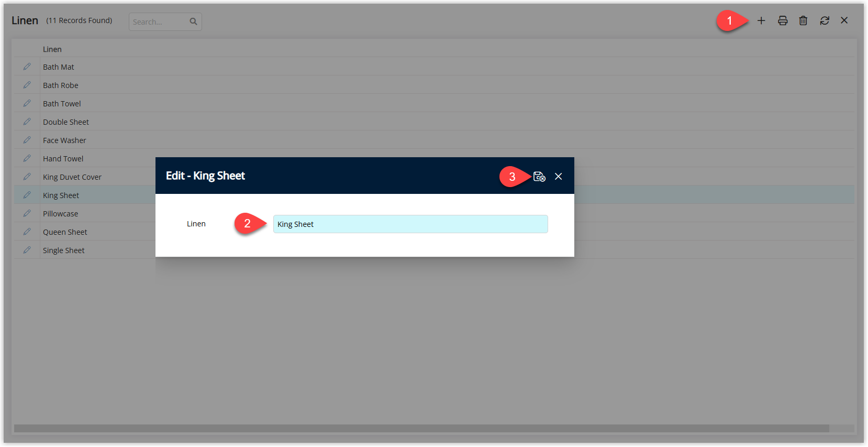The width and height of the screenshot is (868, 447).
Task: Close the Edit King Sheet dialog
Action: click(x=559, y=177)
